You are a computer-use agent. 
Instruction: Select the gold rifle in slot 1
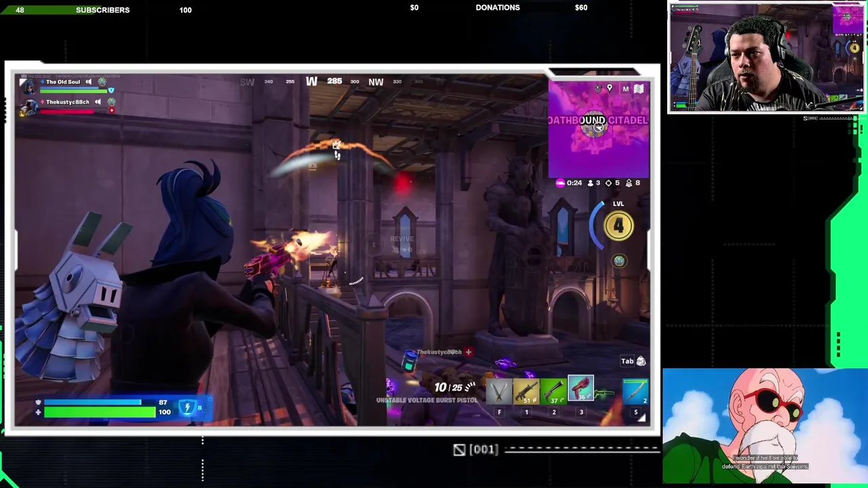(526, 392)
